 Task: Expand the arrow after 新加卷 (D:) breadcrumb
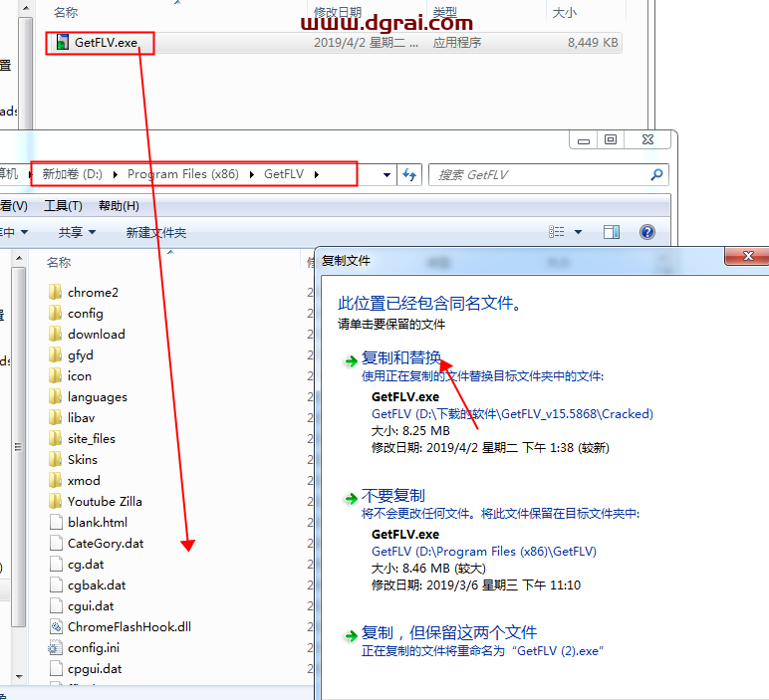coord(116,174)
